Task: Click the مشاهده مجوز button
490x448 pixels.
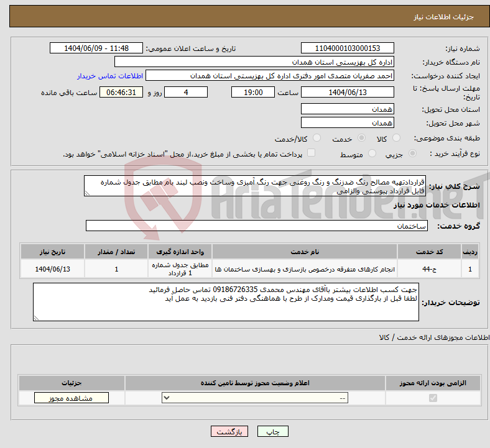Action: pos(72,398)
